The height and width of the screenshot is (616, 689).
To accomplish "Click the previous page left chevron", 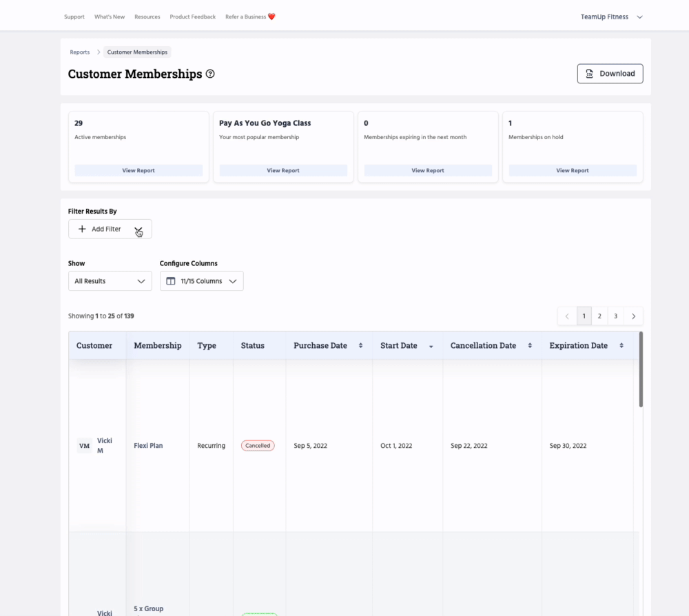I will [567, 316].
